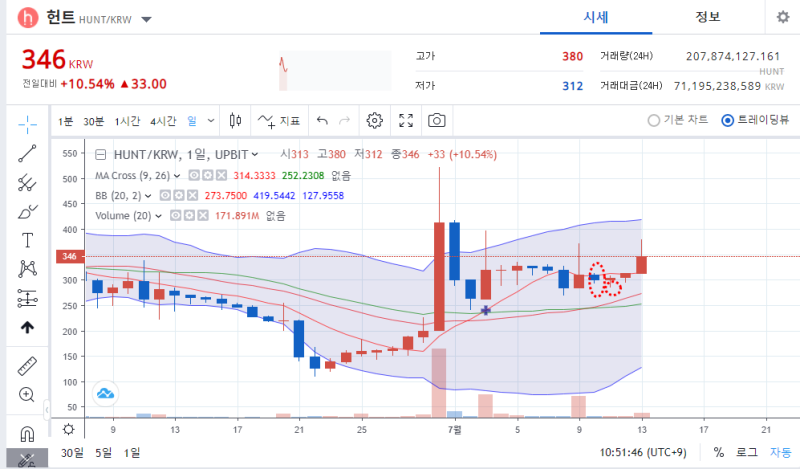This screenshot has height=469, width=800.
Task: Collapse the indicator legend box
Action: (x=101, y=155)
